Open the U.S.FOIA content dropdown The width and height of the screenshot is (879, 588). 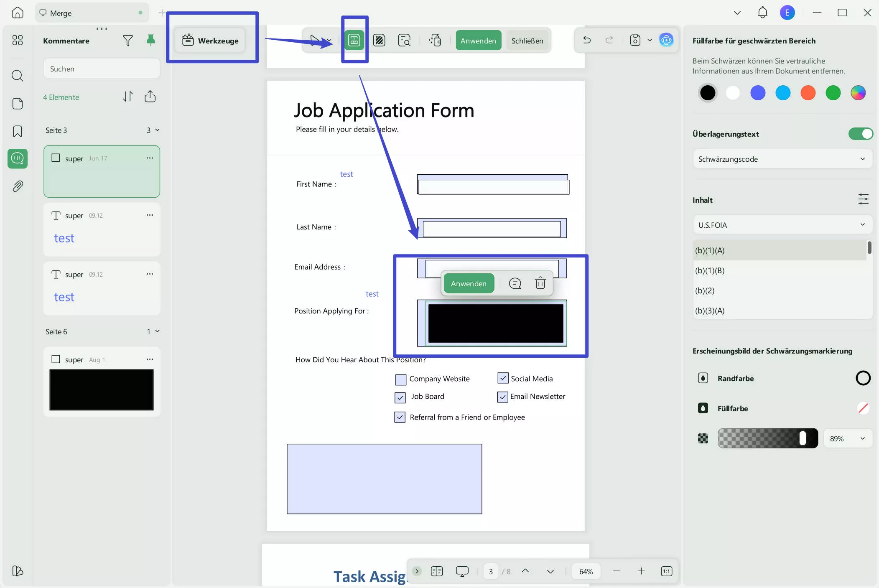pyautogui.click(x=782, y=225)
